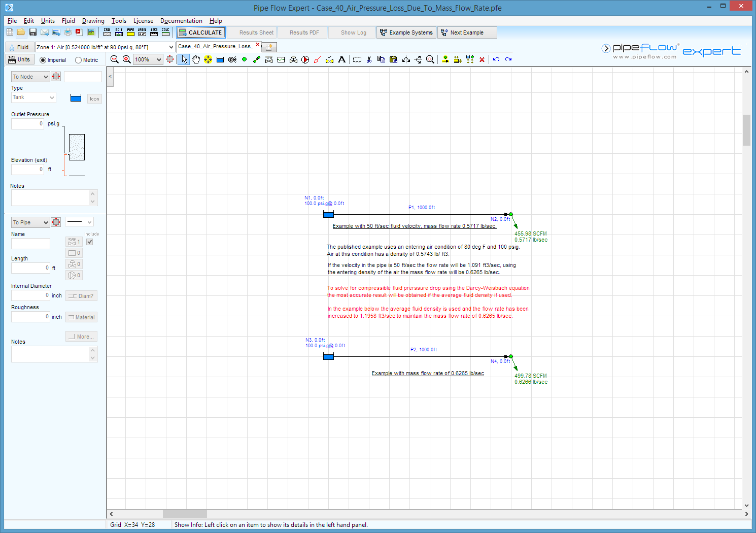The image size is (756, 533).
Task: Open a file with the folder icon
Action: [x=21, y=32]
